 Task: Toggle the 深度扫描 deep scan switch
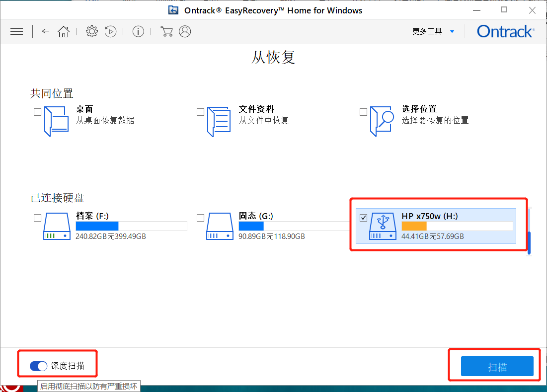38,366
